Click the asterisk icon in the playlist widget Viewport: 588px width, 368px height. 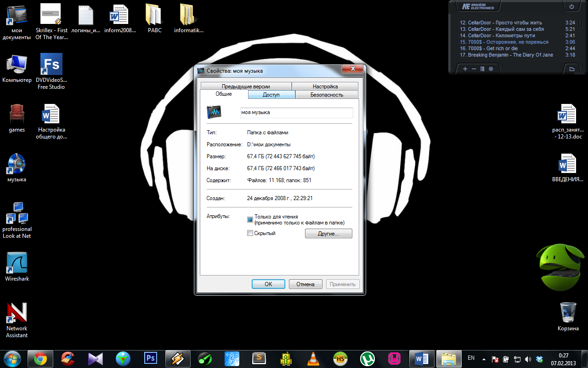point(491,69)
